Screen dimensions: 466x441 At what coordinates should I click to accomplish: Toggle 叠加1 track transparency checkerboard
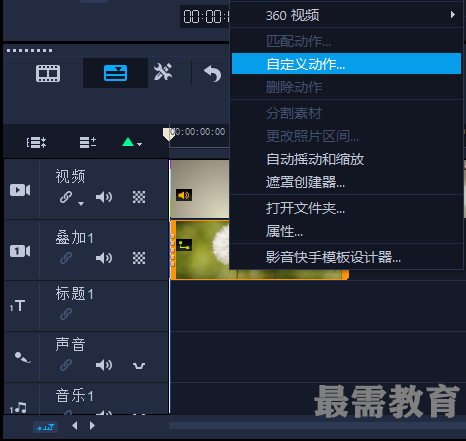coord(139,258)
